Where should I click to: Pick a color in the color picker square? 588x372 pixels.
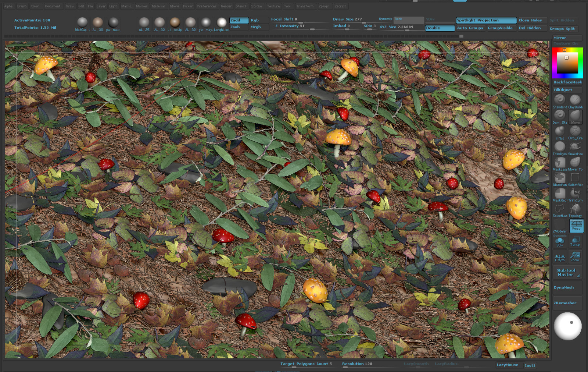pos(567,63)
